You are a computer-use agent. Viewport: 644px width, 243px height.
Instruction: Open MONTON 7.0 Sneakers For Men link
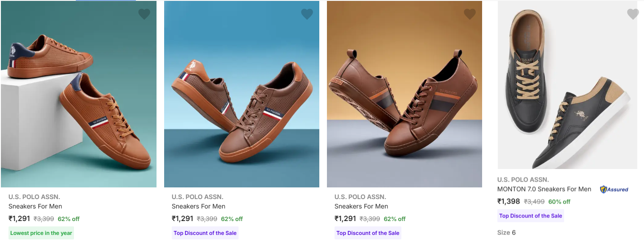pos(544,189)
